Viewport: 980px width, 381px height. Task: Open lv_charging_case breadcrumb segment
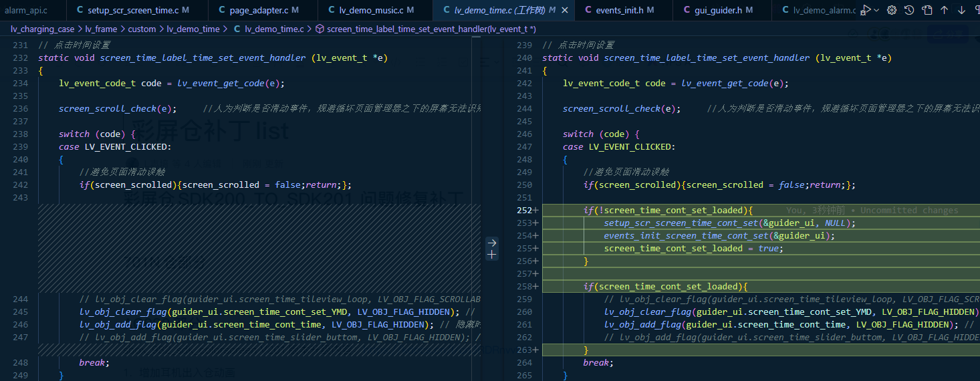[x=43, y=29]
